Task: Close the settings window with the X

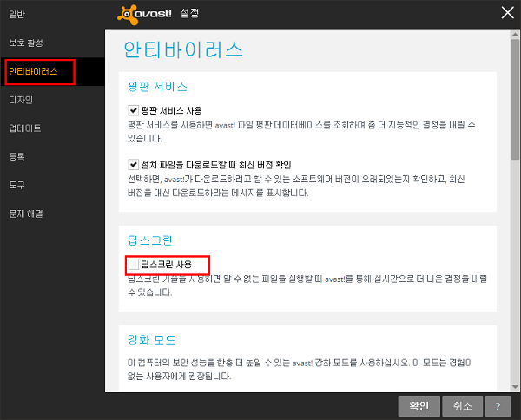Action: 508,12
